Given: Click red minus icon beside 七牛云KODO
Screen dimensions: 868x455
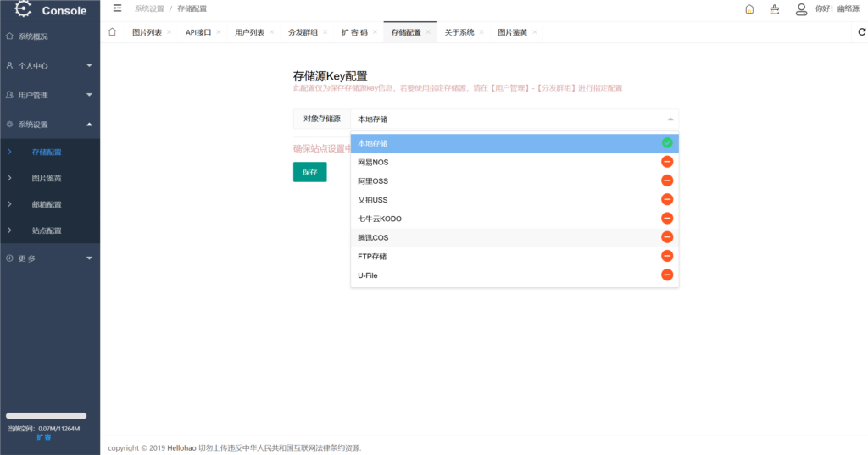Looking at the screenshot, I should pyautogui.click(x=667, y=218).
